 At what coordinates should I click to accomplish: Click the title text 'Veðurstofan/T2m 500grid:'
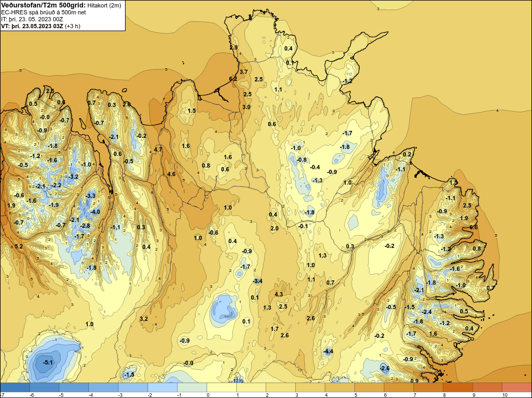click(44, 5)
